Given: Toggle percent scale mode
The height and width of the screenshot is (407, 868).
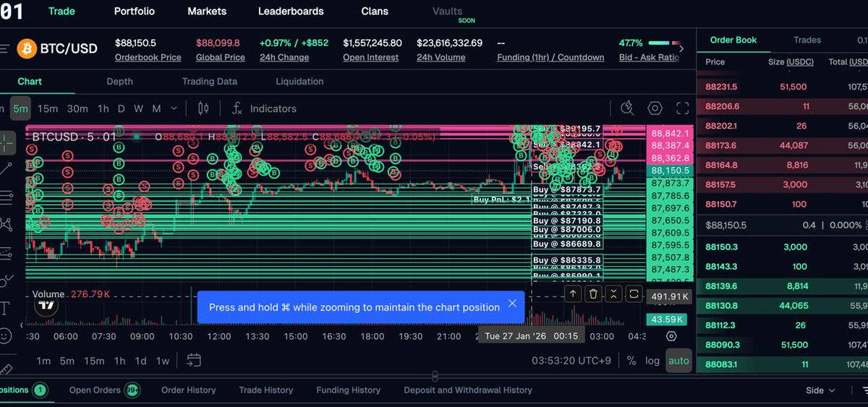Looking at the screenshot, I should click(631, 360).
